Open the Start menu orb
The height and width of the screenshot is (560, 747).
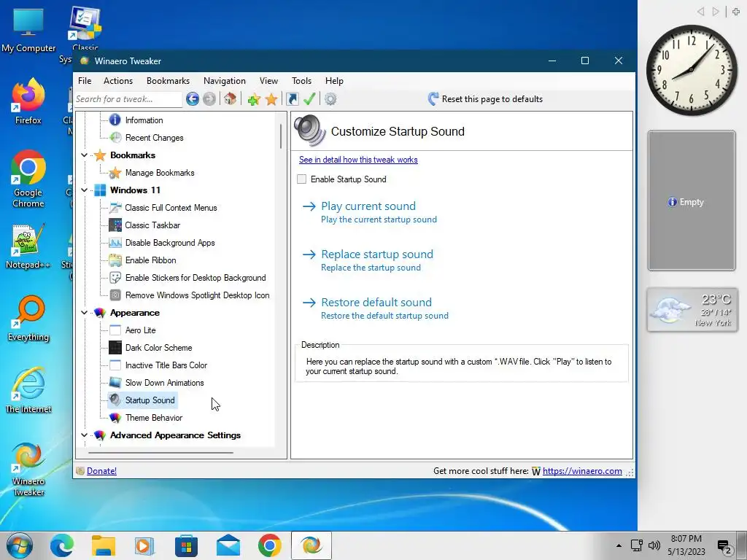pyautogui.click(x=19, y=545)
